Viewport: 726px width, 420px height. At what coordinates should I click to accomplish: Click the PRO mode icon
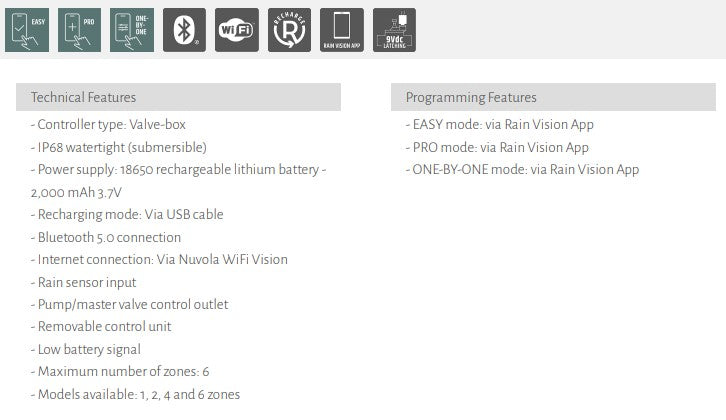tap(78, 30)
